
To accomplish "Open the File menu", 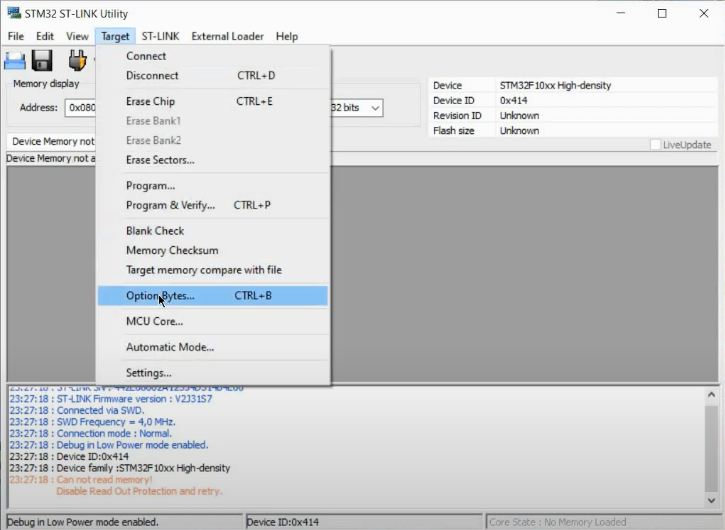I will (15, 36).
